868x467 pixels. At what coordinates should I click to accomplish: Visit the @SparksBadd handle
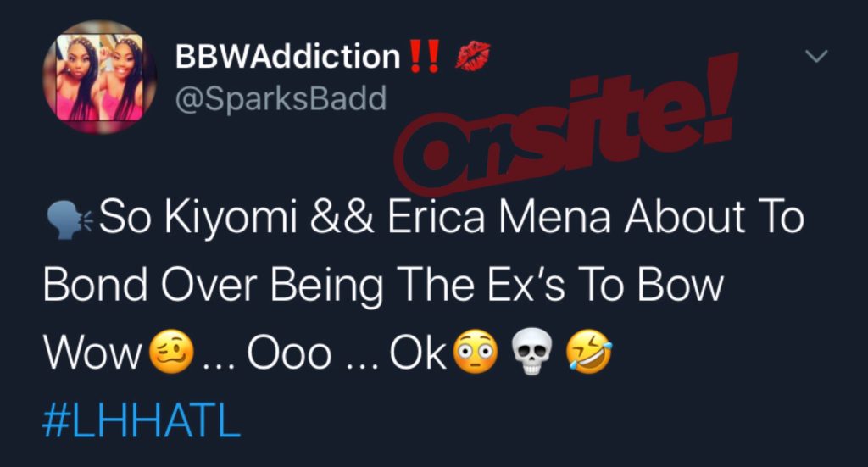point(281,98)
